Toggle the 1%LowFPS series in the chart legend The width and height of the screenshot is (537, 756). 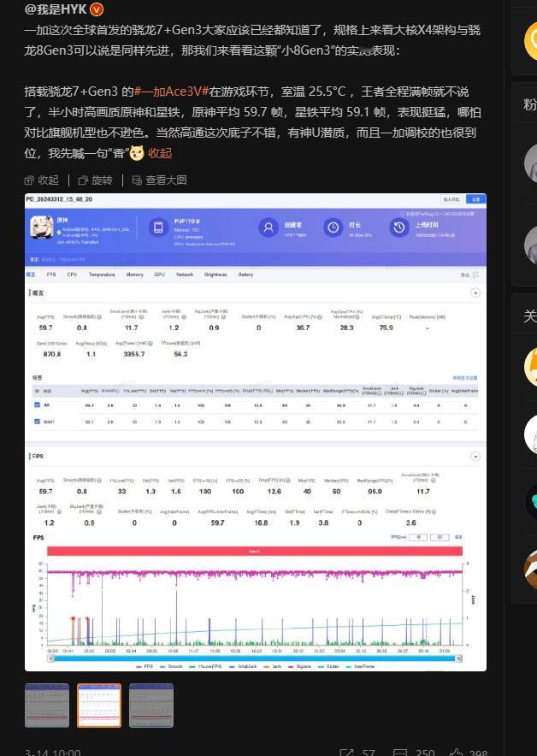click(x=205, y=666)
